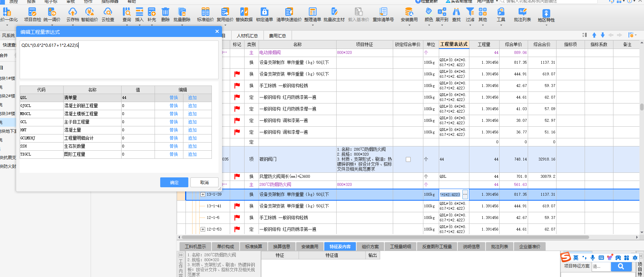Click 替换 link in QDL 清单量 row

[x=174, y=97]
